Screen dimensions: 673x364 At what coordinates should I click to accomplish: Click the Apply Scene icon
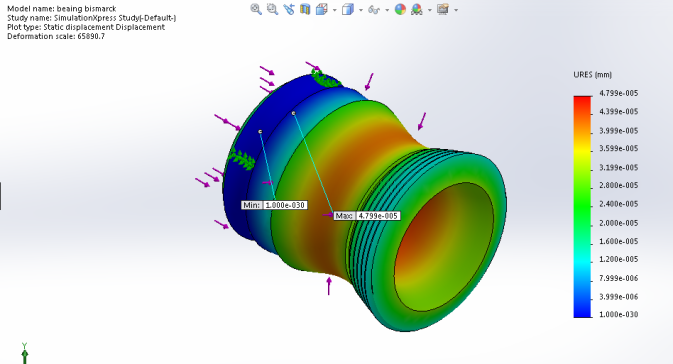point(416,9)
